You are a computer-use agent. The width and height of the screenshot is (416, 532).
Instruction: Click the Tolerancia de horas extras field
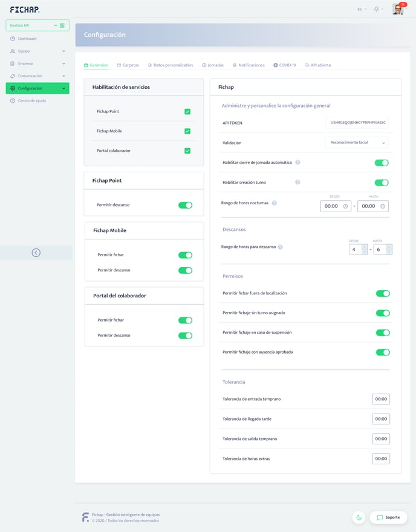(x=381, y=459)
